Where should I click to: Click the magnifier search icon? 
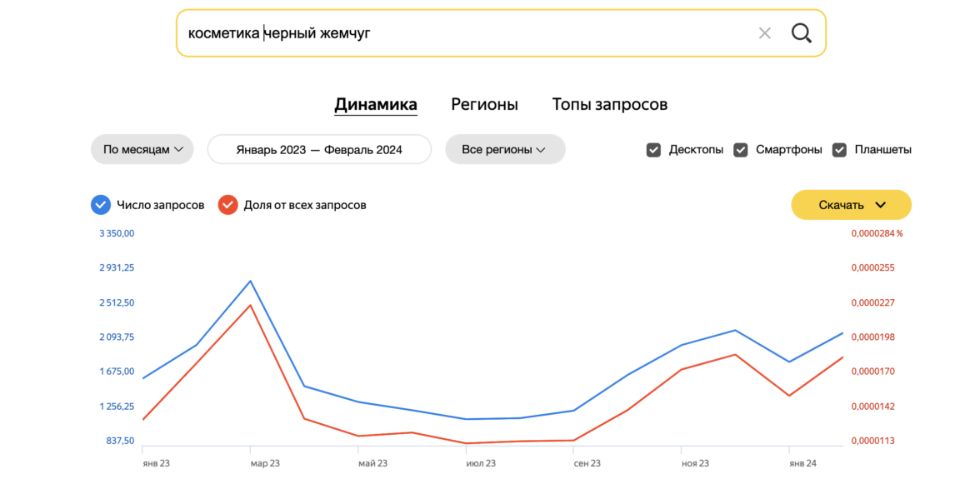(801, 33)
